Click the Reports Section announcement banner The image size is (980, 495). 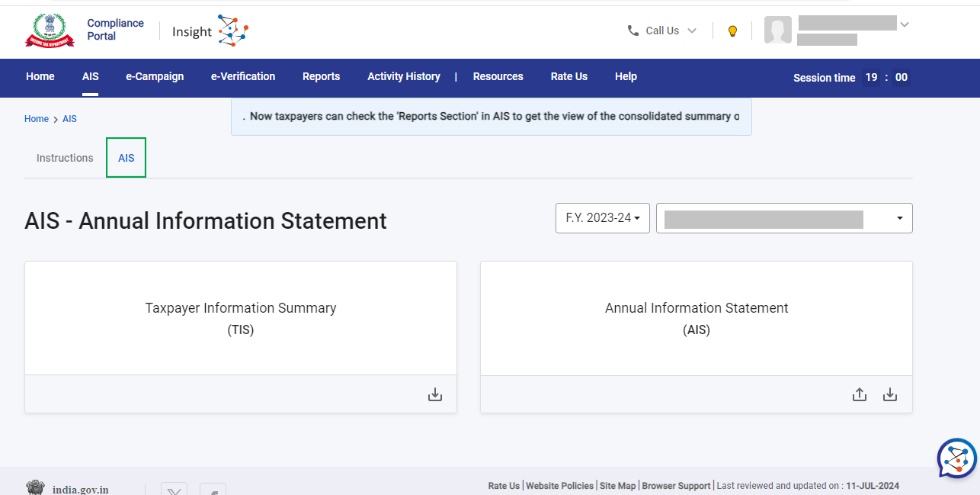(492, 117)
